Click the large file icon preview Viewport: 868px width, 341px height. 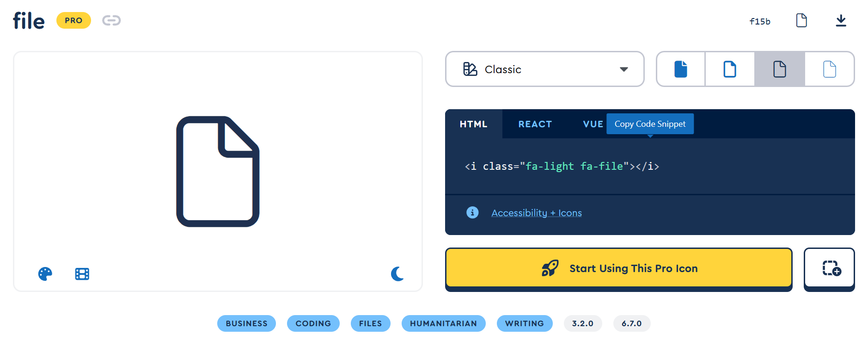pyautogui.click(x=218, y=171)
